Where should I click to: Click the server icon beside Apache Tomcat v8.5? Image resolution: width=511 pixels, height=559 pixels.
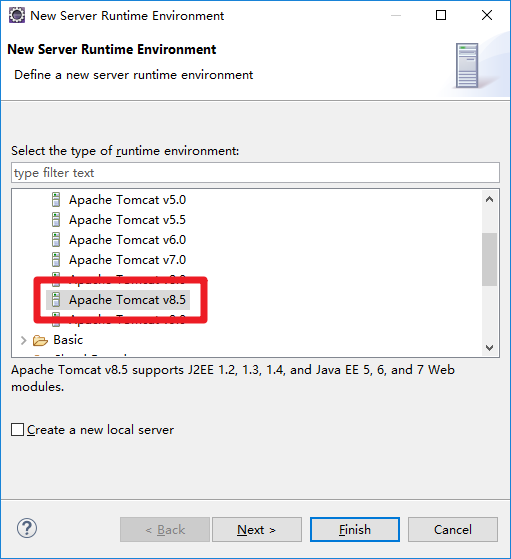(56, 299)
